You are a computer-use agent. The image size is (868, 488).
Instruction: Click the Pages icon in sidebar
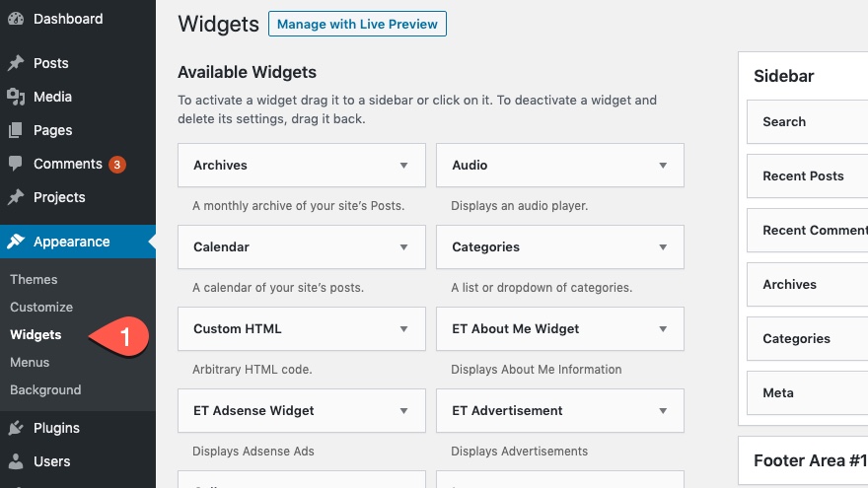point(16,130)
